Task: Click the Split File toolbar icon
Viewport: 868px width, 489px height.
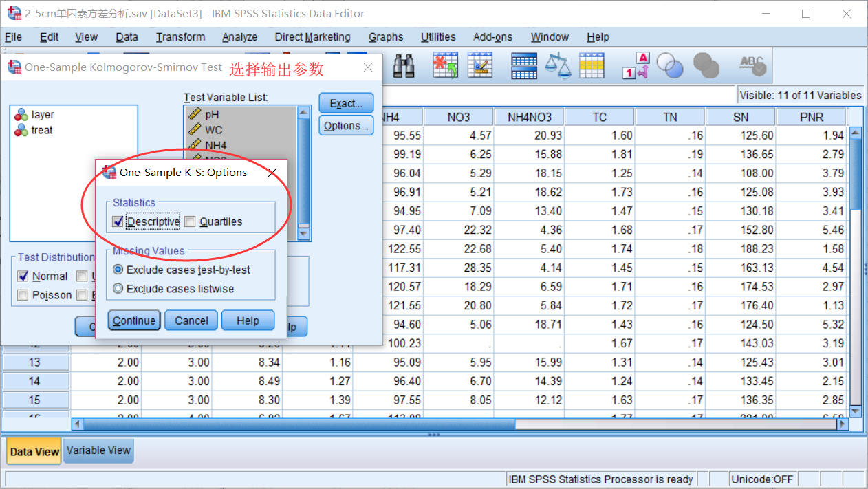Action: click(x=524, y=66)
